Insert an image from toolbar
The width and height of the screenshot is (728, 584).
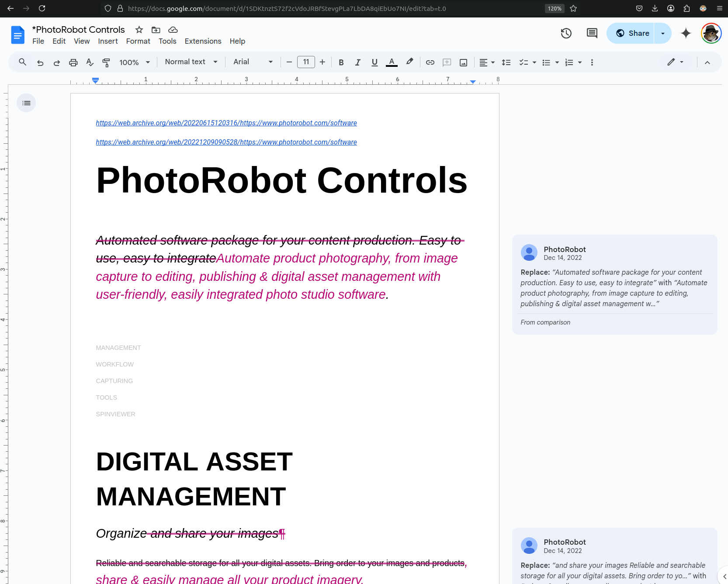[x=464, y=62]
